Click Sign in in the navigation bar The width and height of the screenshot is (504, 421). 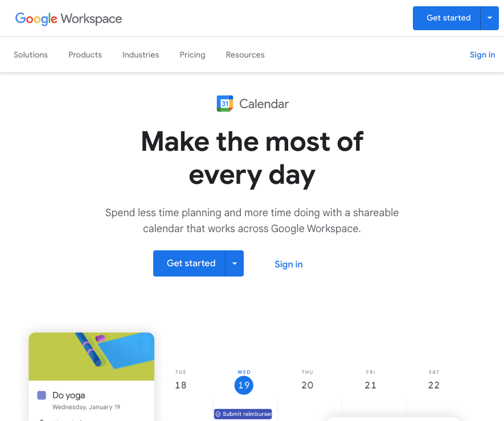tap(482, 55)
